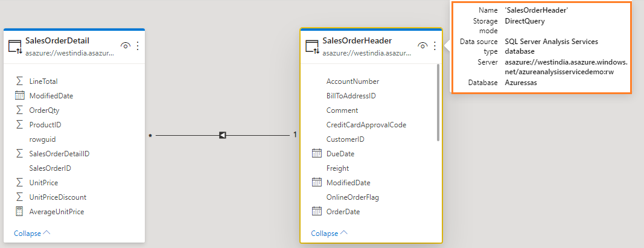Open more options for SalesOrderDetail table
The height and width of the screenshot is (248, 644).
click(x=138, y=46)
